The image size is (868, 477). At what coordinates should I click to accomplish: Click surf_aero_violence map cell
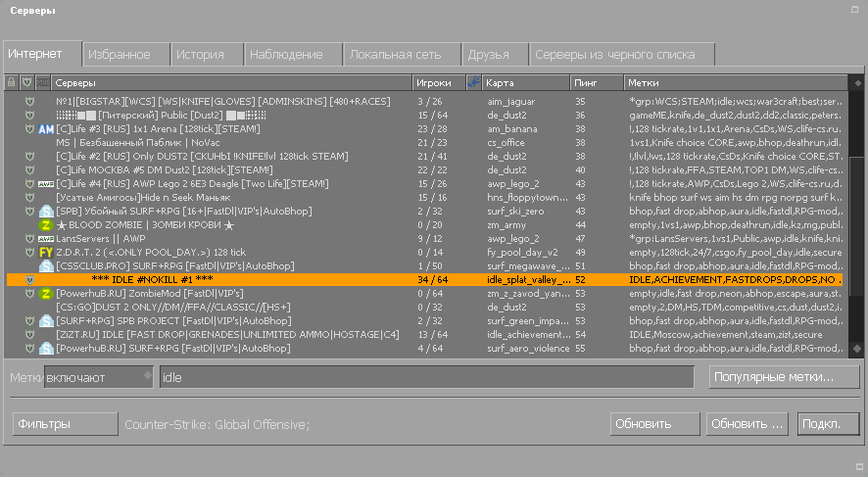pos(528,349)
